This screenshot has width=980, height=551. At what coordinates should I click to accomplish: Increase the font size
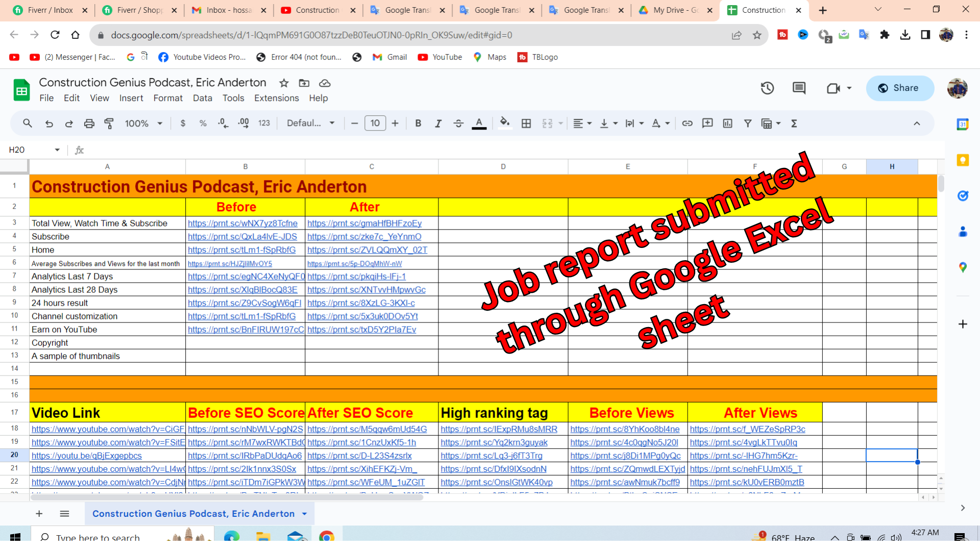[x=395, y=123]
